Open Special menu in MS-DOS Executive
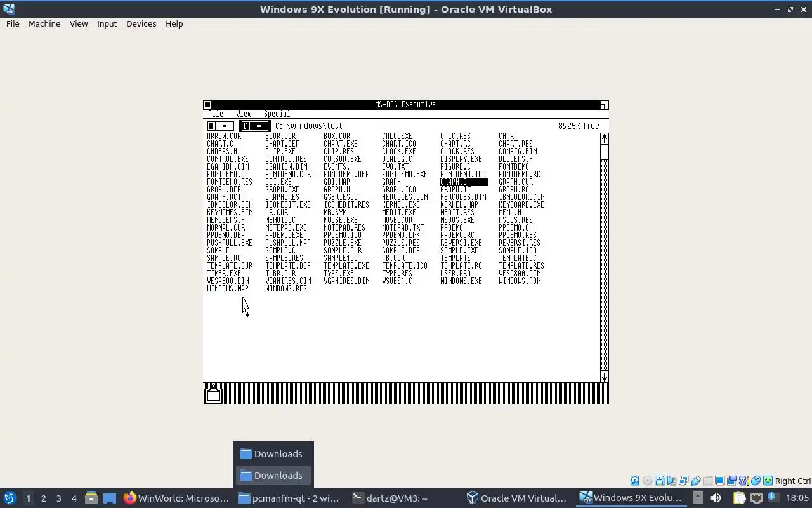The height and width of the screenshot is (508, 812). (x=277, y=114)
